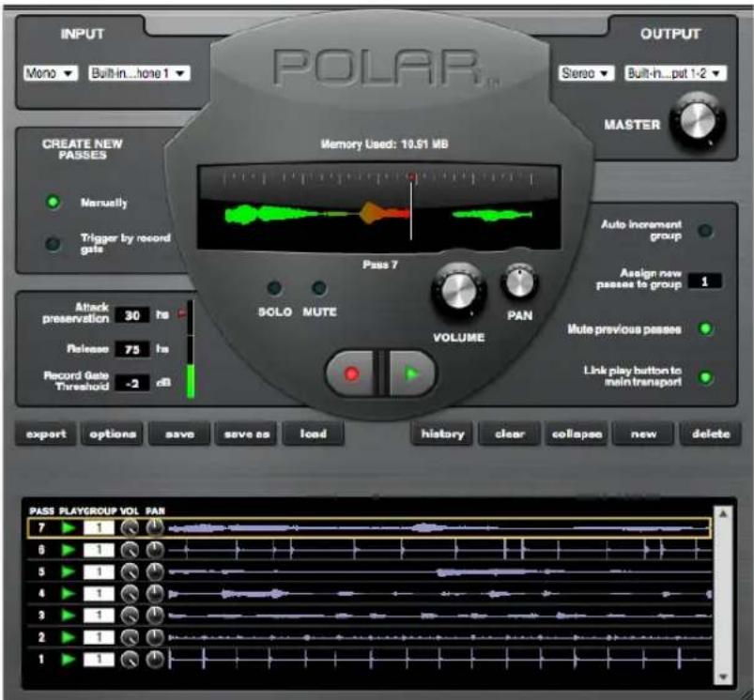Click the red record button

(x=351, y=373)
